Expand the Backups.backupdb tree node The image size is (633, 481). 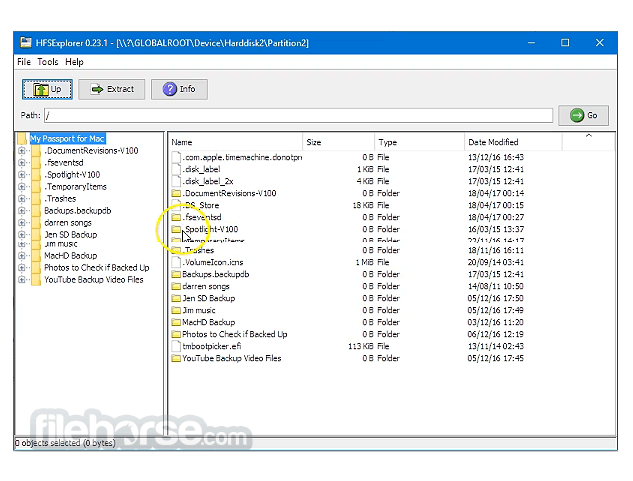click(x=22, y=211)
